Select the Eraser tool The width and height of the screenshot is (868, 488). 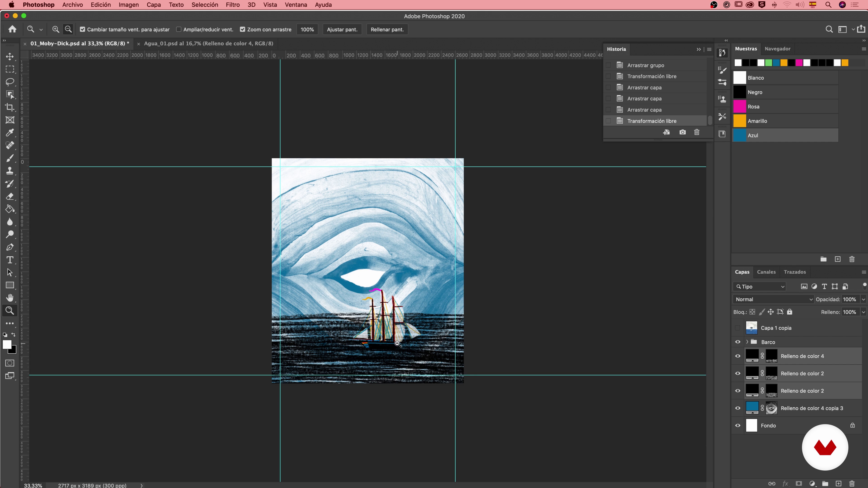click(x=10, y=196)
